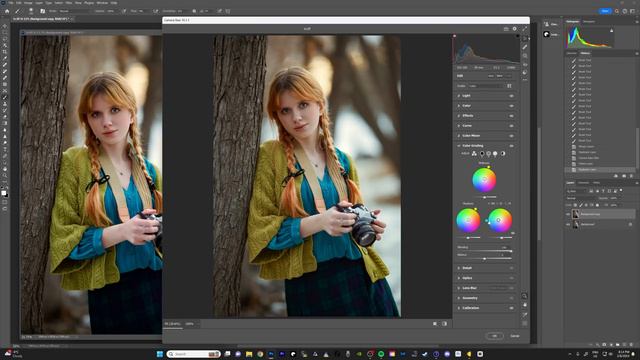The image size is (640, 360).
Task: Open the Profile dropdown in Edit panel
Action: pyautogui.click(x=485, y=86)
